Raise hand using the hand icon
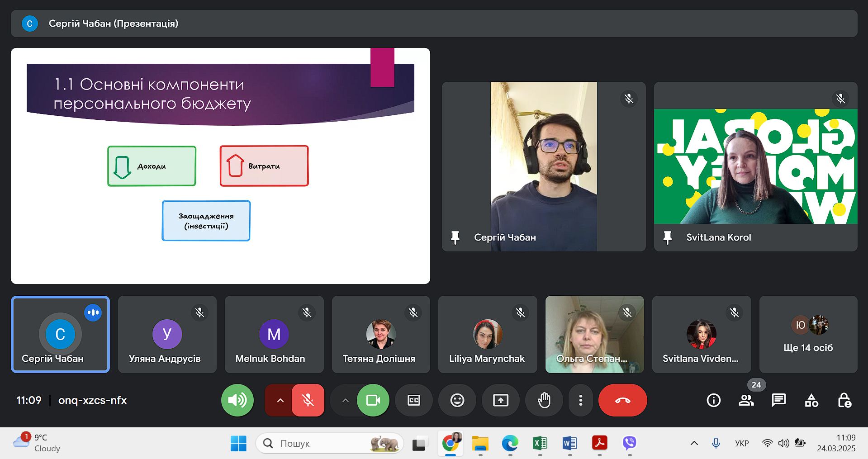 pyautogui.click(x=544, y=400)
